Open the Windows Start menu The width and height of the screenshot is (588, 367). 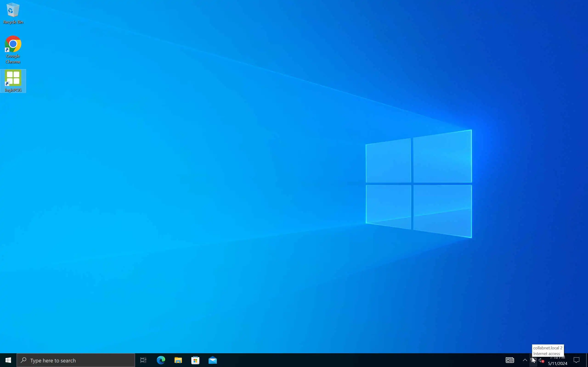[x=8, y=360]
